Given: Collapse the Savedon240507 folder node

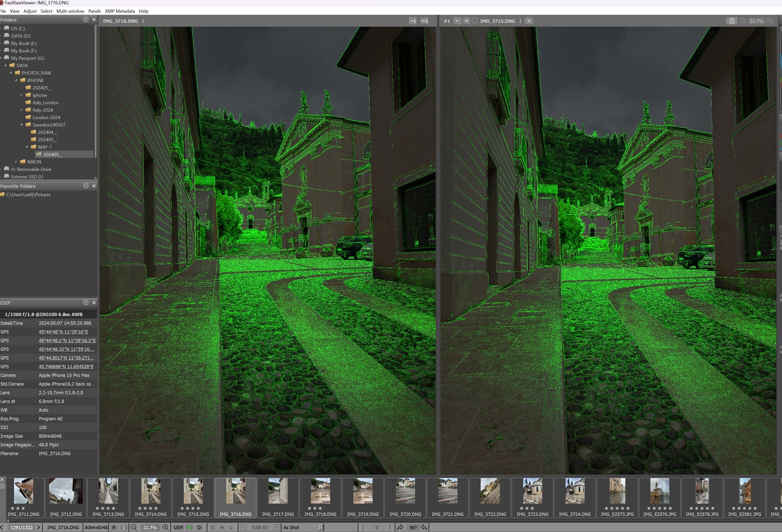Looking at the screenshot, I should click(22, 125).
